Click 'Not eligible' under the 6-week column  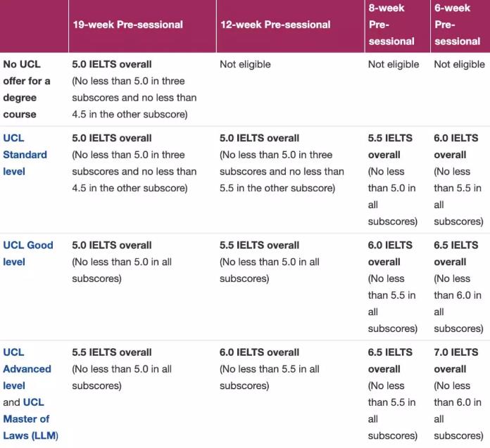459,64
